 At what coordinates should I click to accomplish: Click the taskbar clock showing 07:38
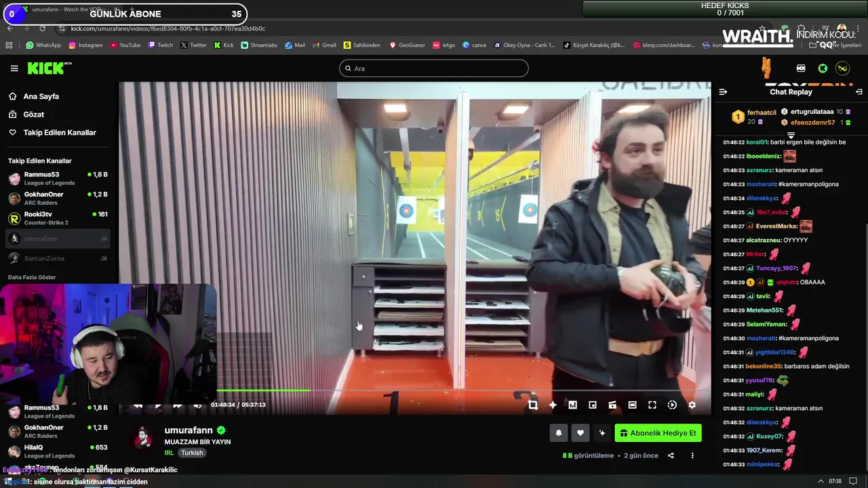click(x=835, y=481)
